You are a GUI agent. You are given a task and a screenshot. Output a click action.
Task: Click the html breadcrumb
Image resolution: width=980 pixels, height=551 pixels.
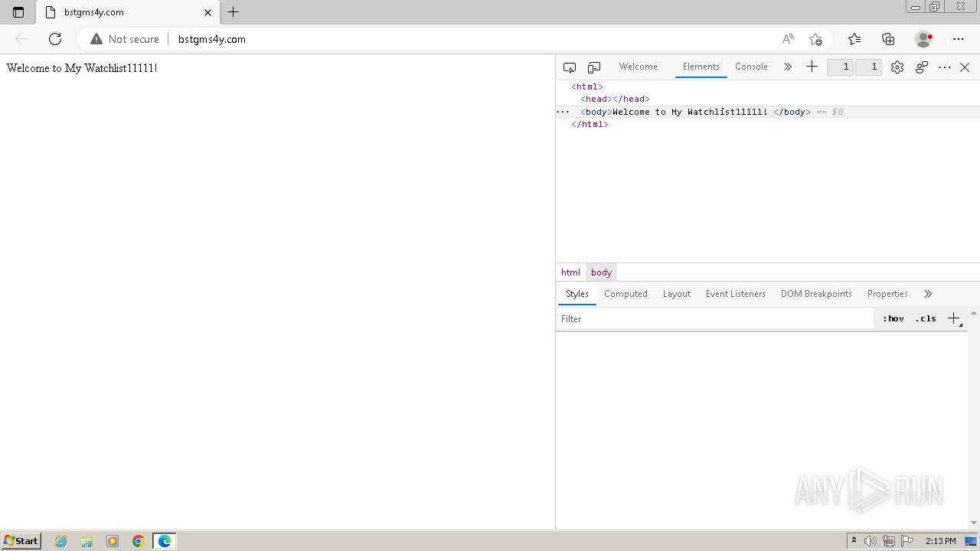click(x=570, y=272)
